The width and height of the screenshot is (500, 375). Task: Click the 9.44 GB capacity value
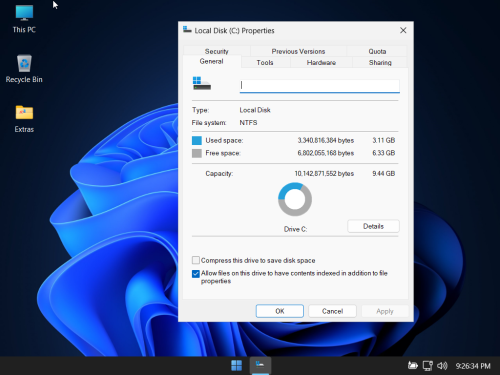click(384, 173)
